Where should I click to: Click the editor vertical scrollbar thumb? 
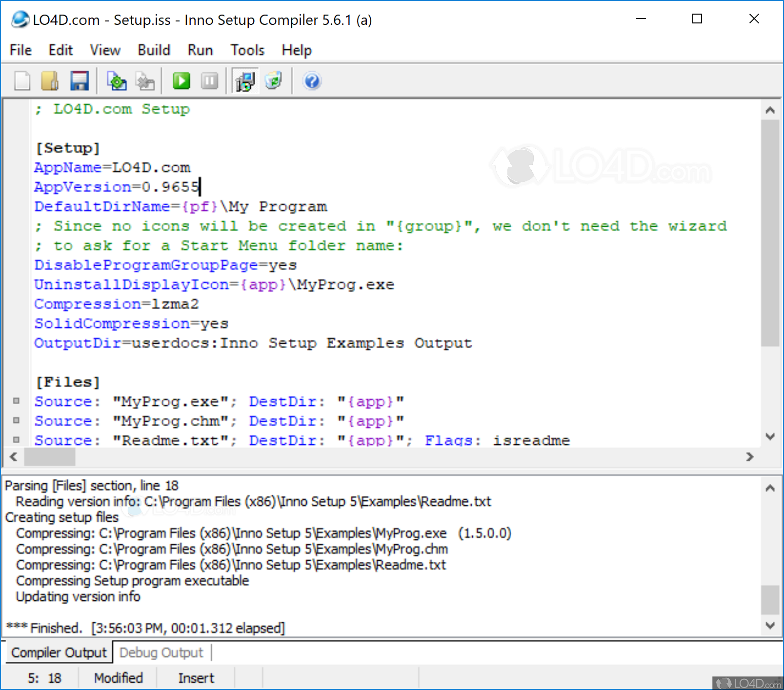770,233
